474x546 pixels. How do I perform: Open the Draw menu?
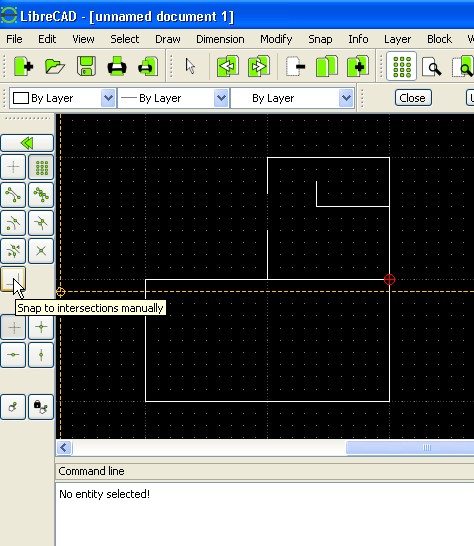pyautogui.click(x=168, y=39)
